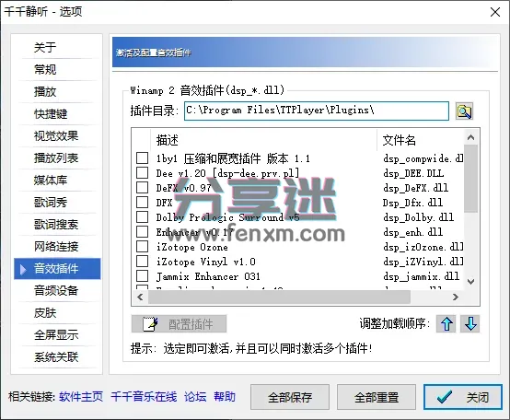Screen dimensions: 510x420
Task: Select the Jammix Enhancer 031 description
Action: point(208,276)
